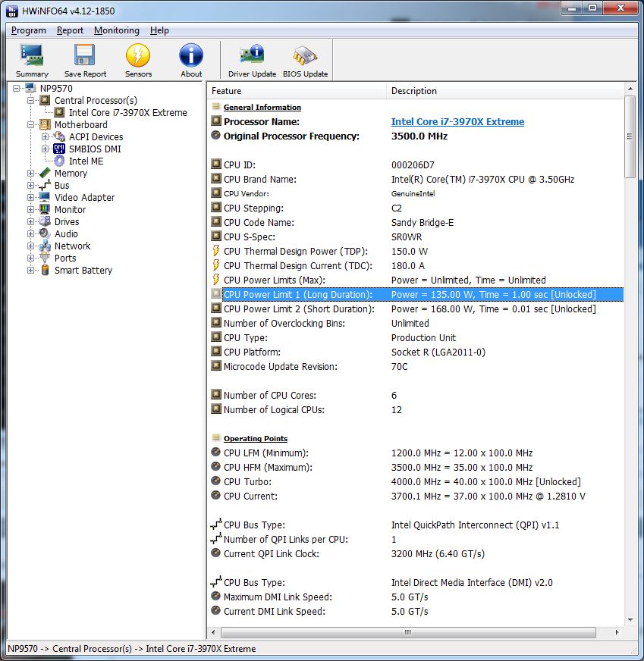This screenshot has width=644, height=661.
Task: Open the Help menu
Action: [x=159, y=30]
